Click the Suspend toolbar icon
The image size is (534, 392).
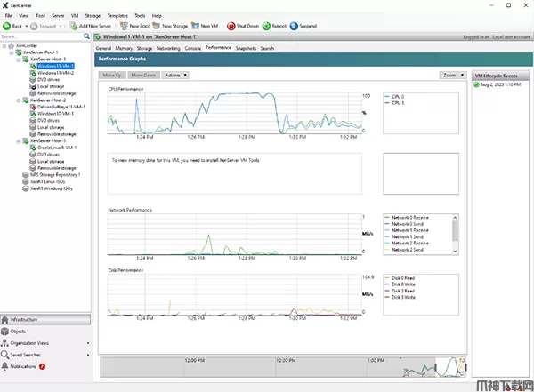[305, 27]
